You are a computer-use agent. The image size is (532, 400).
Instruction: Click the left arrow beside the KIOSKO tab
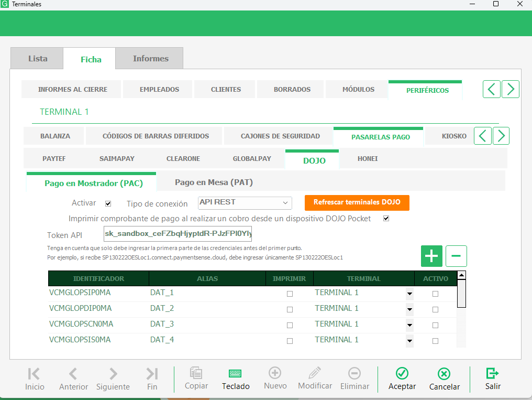(482, 136)
